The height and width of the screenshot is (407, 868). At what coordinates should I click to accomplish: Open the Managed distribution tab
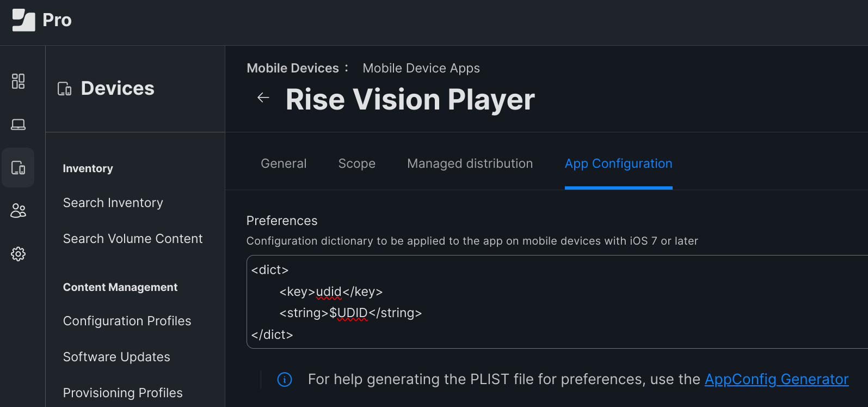(x=470, y=163)
